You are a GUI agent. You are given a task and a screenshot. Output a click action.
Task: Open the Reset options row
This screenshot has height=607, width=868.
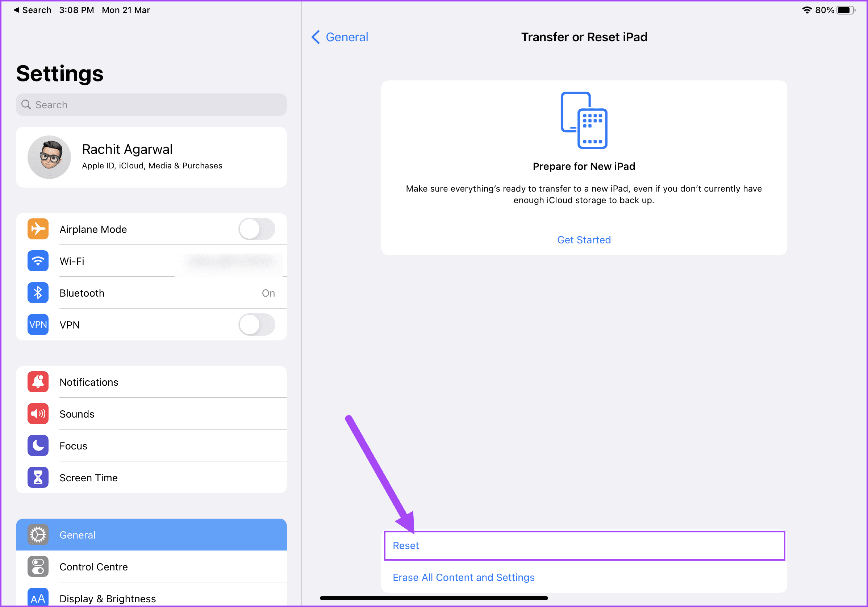point(584,545)
